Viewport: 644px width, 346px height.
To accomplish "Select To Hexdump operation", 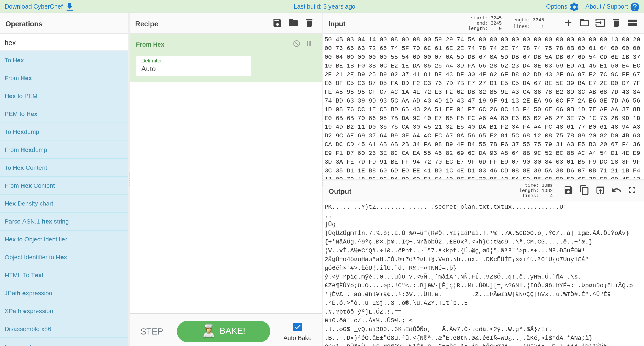I will [22, 132].
